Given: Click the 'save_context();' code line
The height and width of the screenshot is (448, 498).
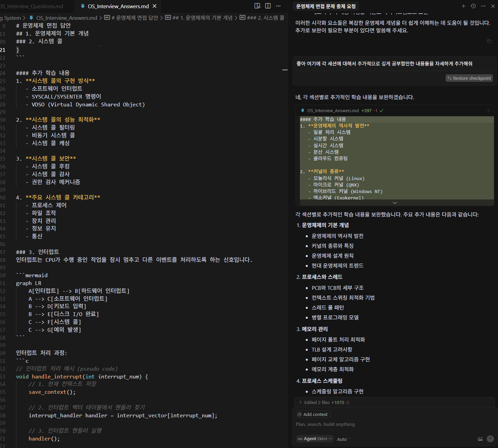Looking at the screenshot, I should pyautogui.click(x=52, y=392).
